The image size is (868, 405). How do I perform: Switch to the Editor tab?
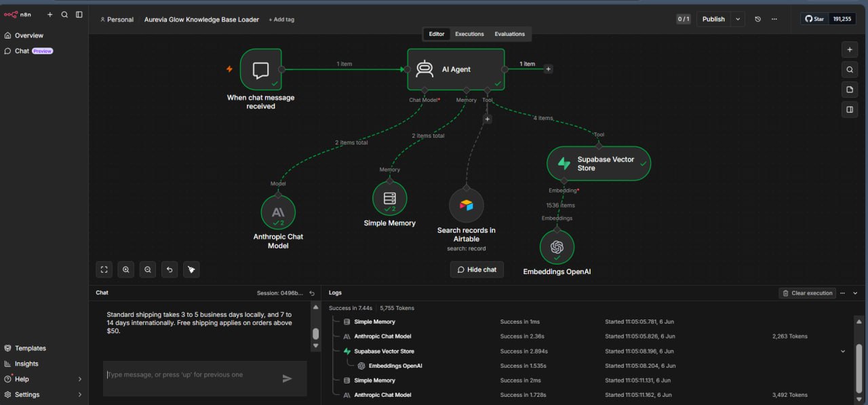[437, 34]
